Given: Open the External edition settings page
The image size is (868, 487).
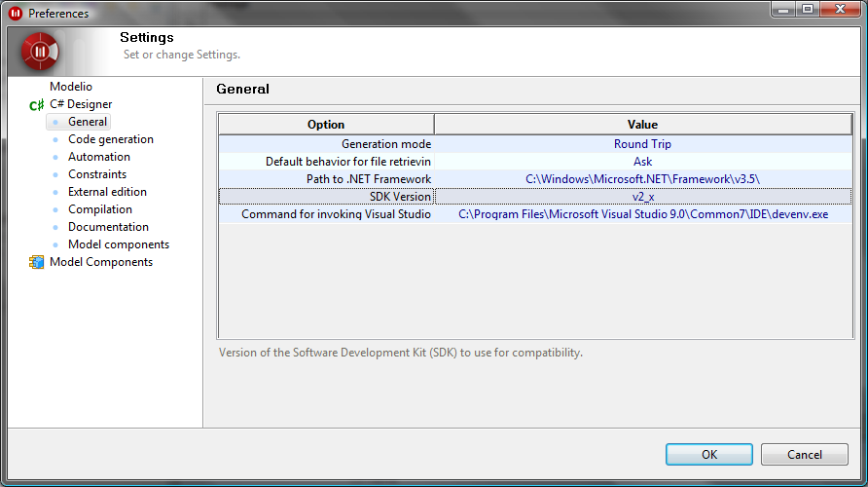Looking at the screenshot, I should [107, 192].
